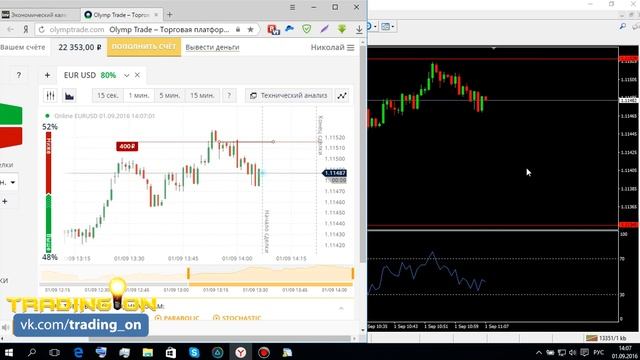This screenshot has height=360, width=640.
Task: Switch to the Экономический календарь browser tab
Action: click(39, 15)
